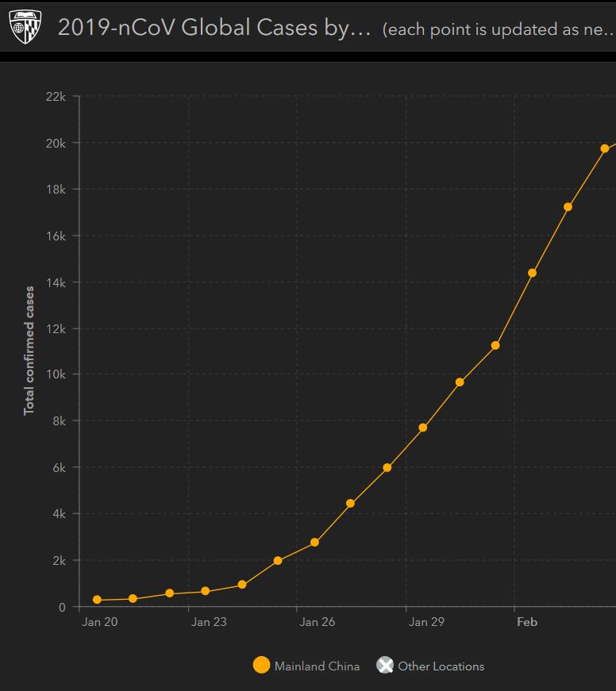Click the data point above 14k cases
This screenshot has width=616, height=691.
click(x=532, y=273)
